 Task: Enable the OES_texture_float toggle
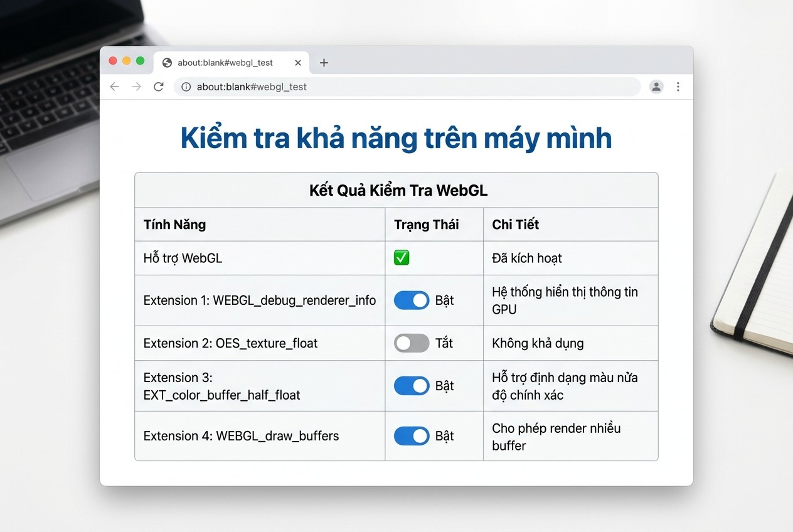pyautogui.click(x=412, y=343)
